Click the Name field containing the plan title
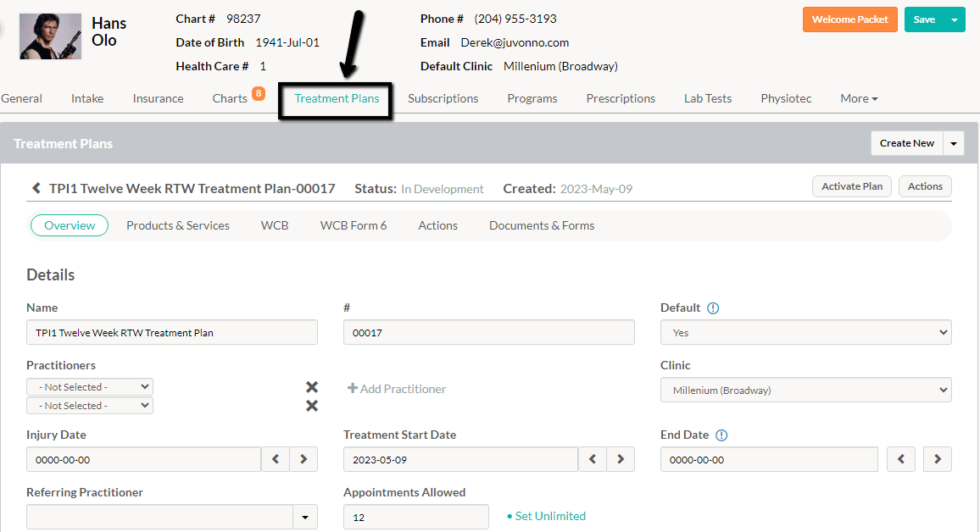 click(171, 332)
